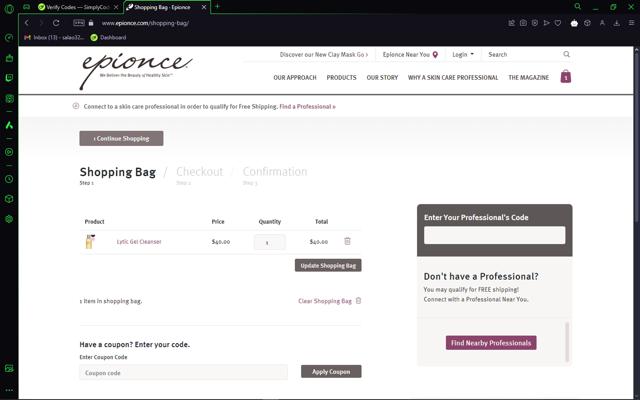Bookmark the page with the heart icon
Viewport: 640px width, 400px height.
tap(558, 23)
